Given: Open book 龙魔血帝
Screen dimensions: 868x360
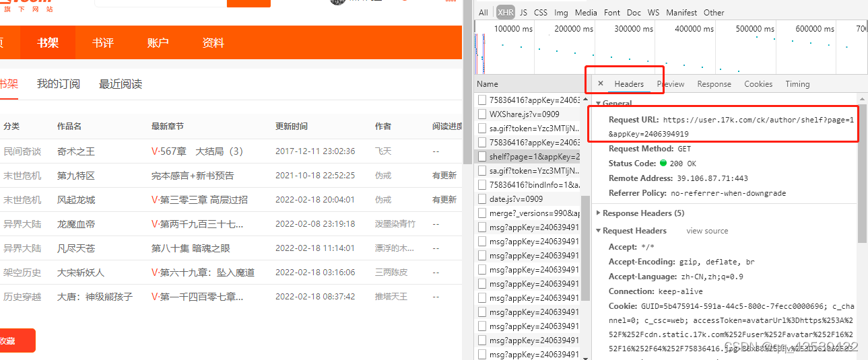Looking at the screenshot, I should [76, 224].
